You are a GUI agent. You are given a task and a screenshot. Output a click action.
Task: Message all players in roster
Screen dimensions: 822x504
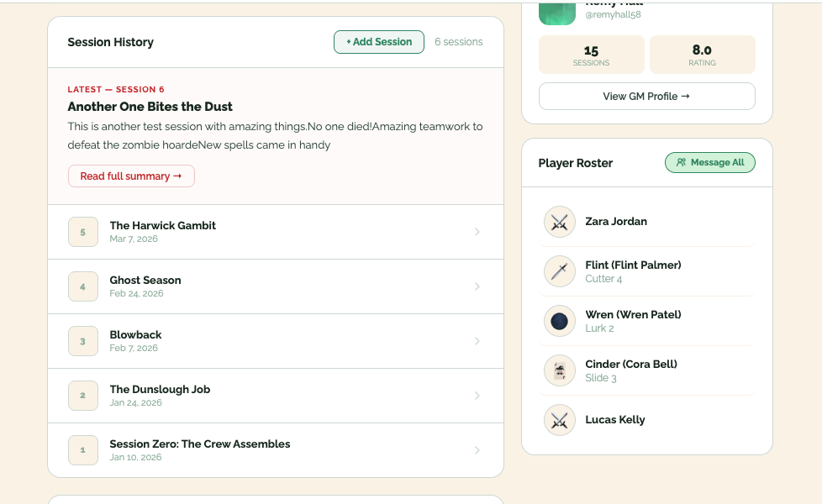pos(710,162)
